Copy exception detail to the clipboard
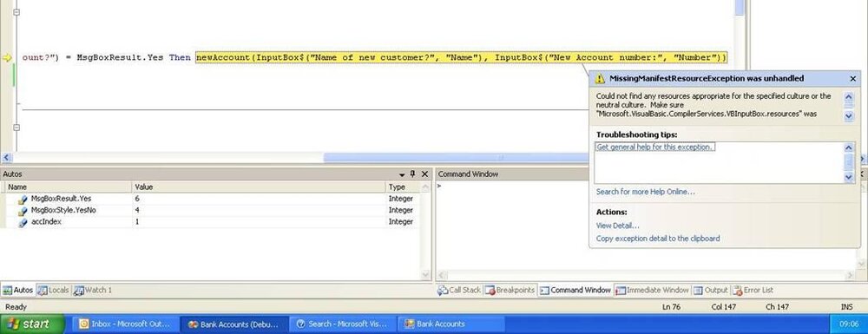Viewport: 868px width, 334px height. click(658, 239)
